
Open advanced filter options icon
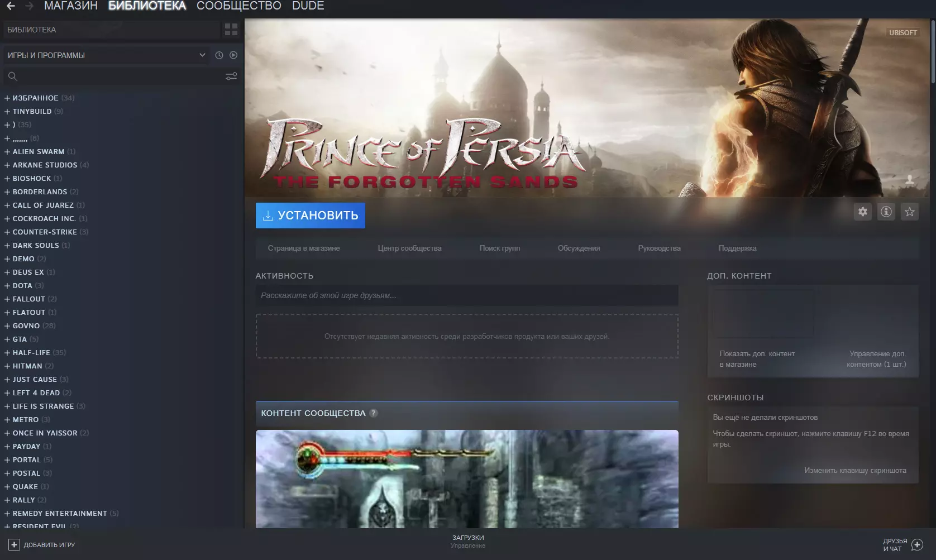click(231, 76)
